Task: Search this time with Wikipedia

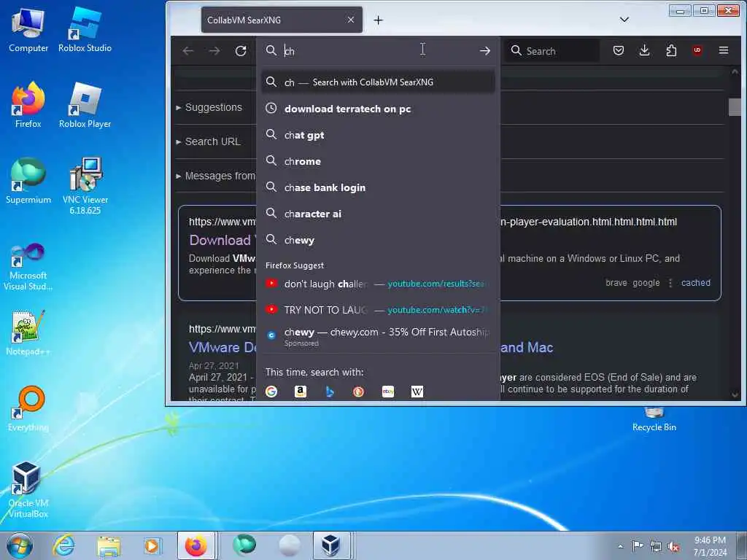Action: coord(417,392)
